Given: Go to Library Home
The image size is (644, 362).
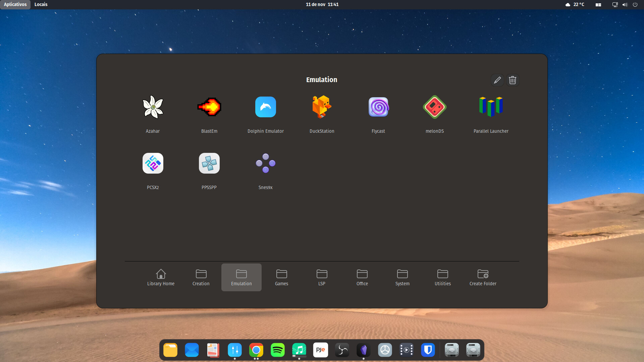Looking at the screenshot, I should coord(161,277).
